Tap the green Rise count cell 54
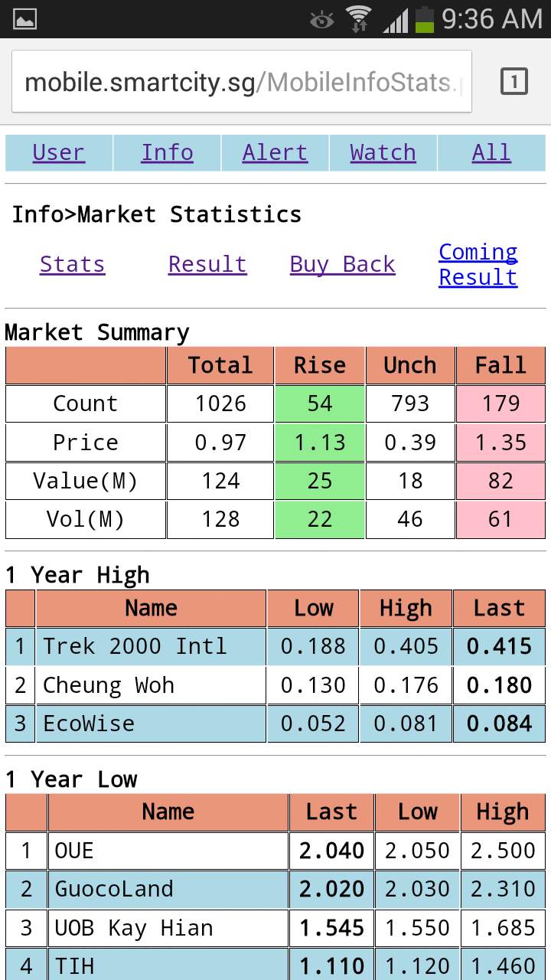This screenshot has width=551, height=980. tap(319, 404)
